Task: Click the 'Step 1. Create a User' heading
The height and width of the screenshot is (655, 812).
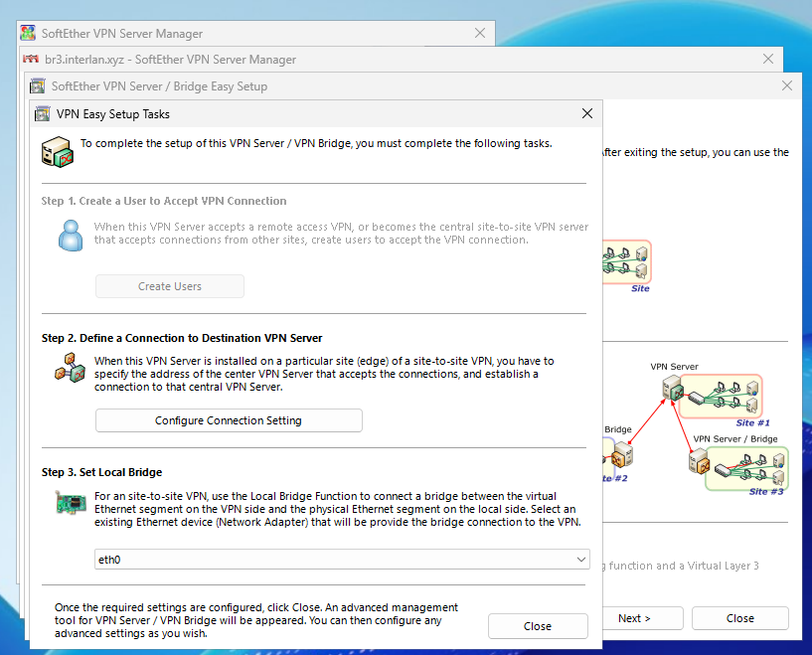Action: tap(164, 201)
